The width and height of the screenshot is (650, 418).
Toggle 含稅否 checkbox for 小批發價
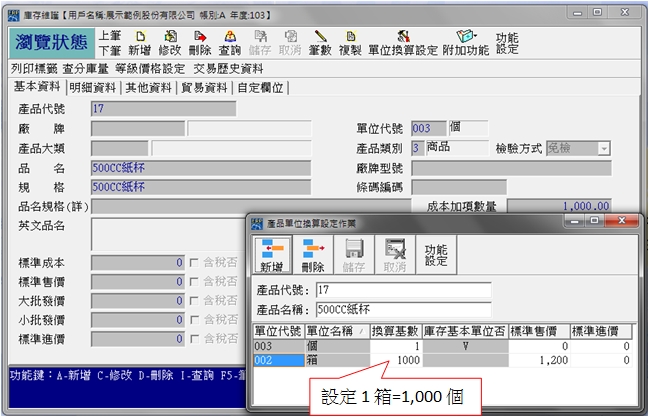[x=195, y=320]
